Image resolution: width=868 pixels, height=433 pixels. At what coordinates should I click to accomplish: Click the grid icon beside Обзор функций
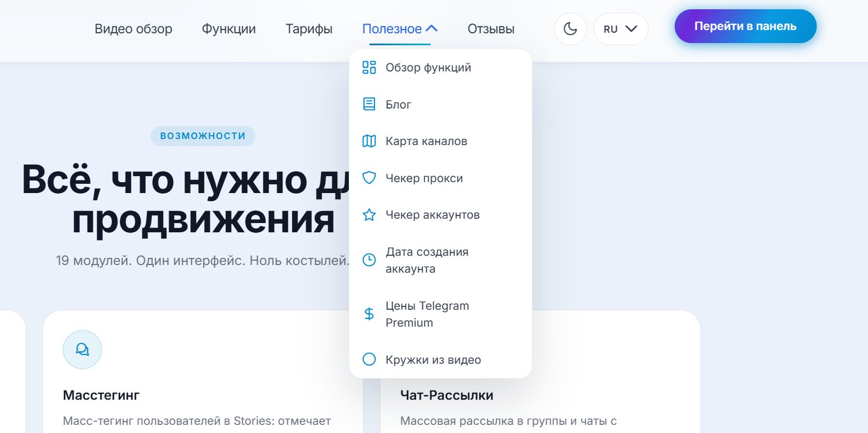pyautogui.click(x=369, y=68)
